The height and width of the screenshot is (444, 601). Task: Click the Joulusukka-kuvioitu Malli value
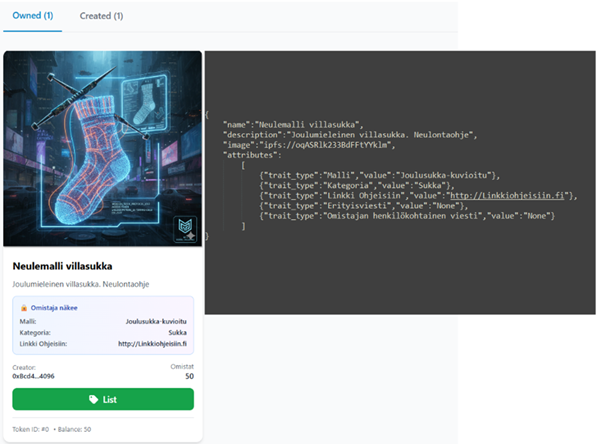156,322
